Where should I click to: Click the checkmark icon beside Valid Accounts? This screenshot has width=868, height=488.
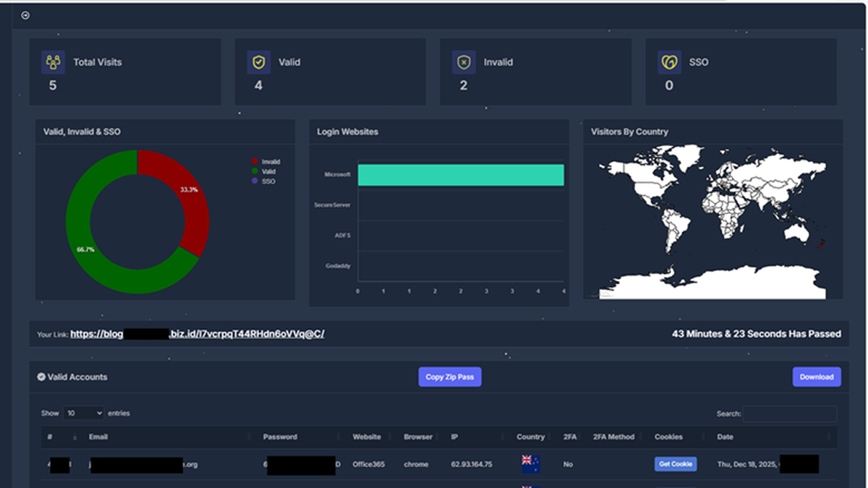41,377
